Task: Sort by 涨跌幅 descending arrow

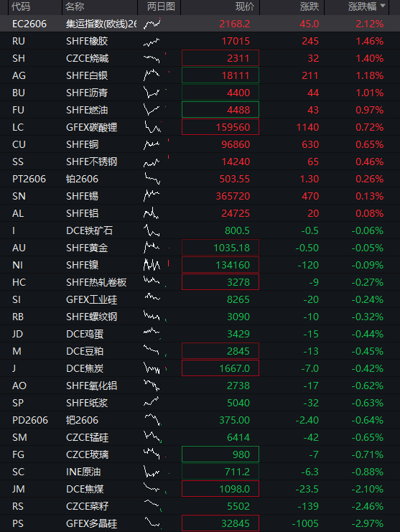Action: pyautogui.click(x=383, y=6)
